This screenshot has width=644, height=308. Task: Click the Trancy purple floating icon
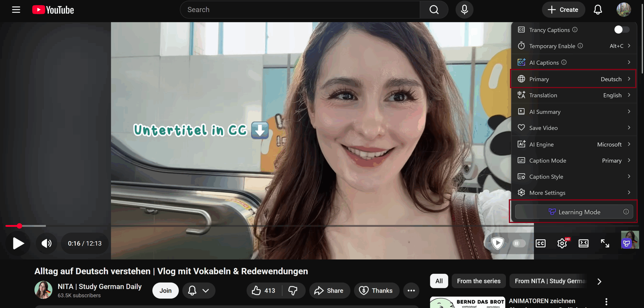626,243
